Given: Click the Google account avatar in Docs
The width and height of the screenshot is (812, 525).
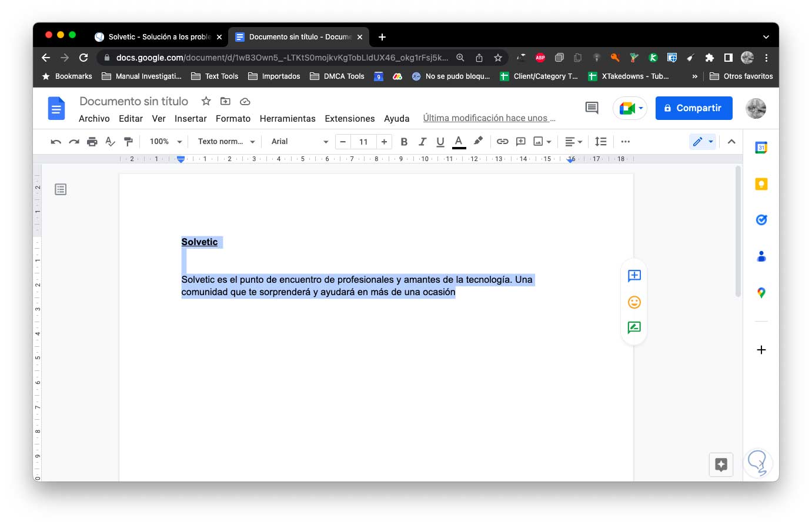Looking at the screenshot, I should pos(756,108).
